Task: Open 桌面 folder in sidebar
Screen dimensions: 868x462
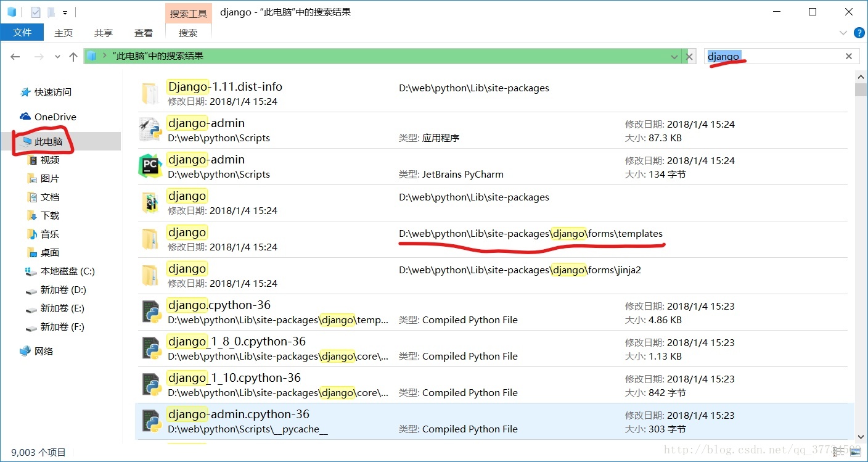Action: tap(50, 253)
